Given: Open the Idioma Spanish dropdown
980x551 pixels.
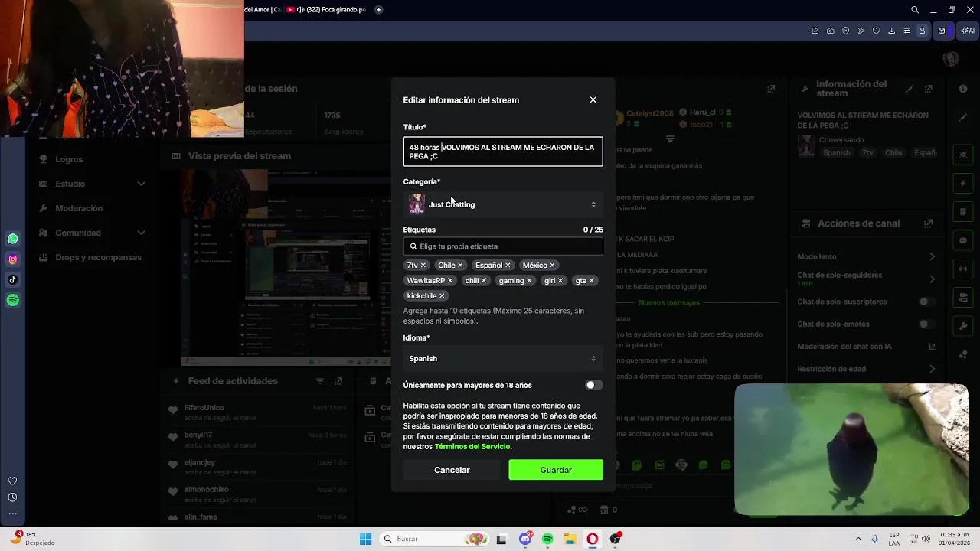Looking at the screenshot, I should (503, 359).
